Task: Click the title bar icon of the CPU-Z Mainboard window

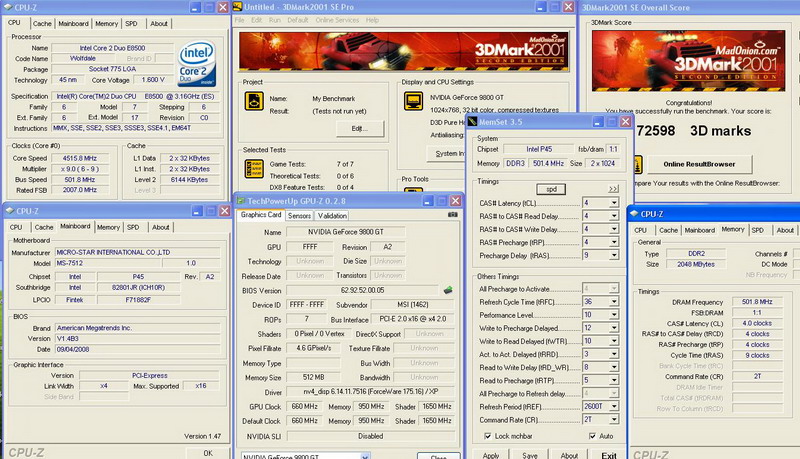Action: 9,211
